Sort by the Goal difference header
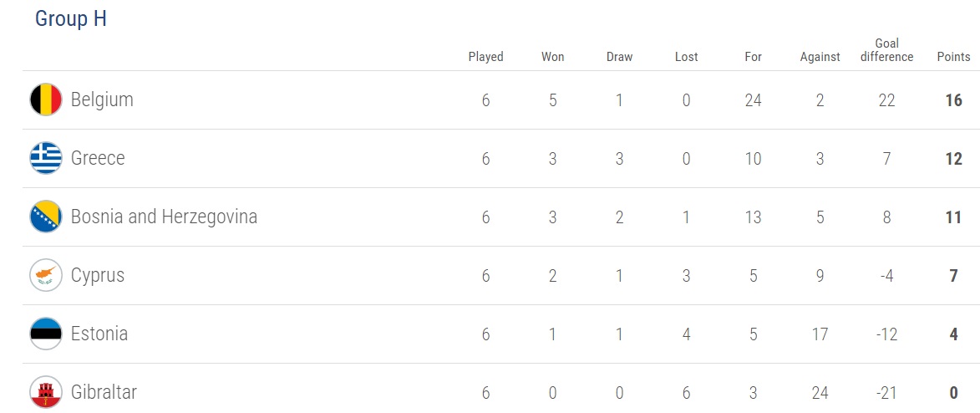This screenshot has height=413, width=980. tap(886, 50)
